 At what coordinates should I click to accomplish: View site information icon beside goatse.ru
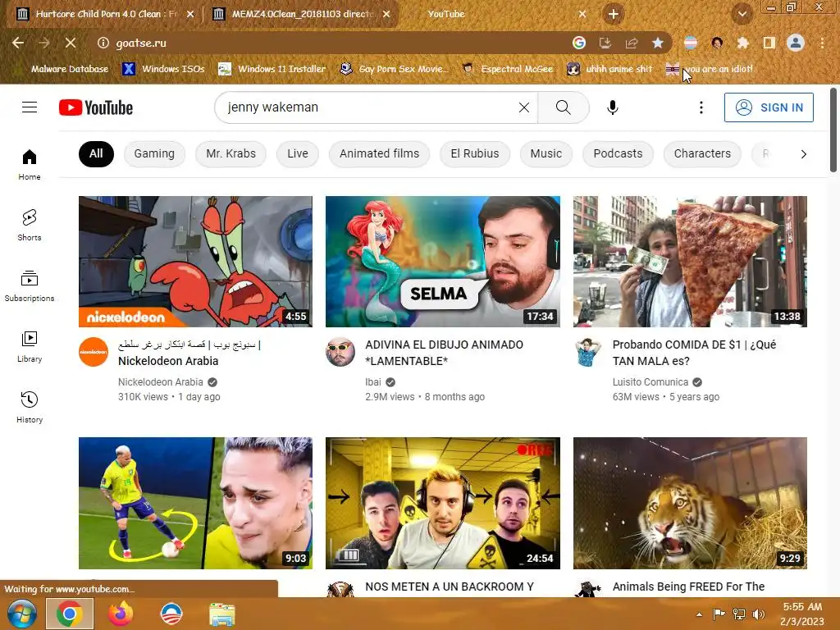103,43
